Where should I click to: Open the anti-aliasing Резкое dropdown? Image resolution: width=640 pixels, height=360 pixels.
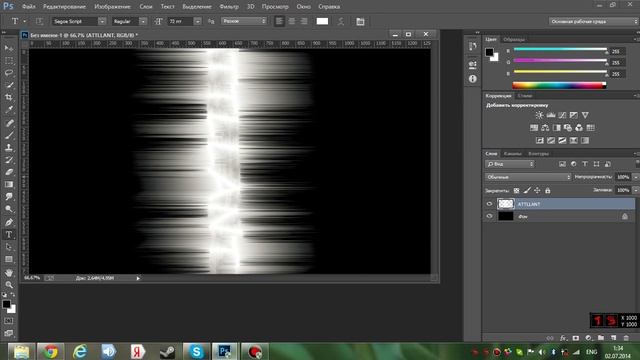coord(244,21)
